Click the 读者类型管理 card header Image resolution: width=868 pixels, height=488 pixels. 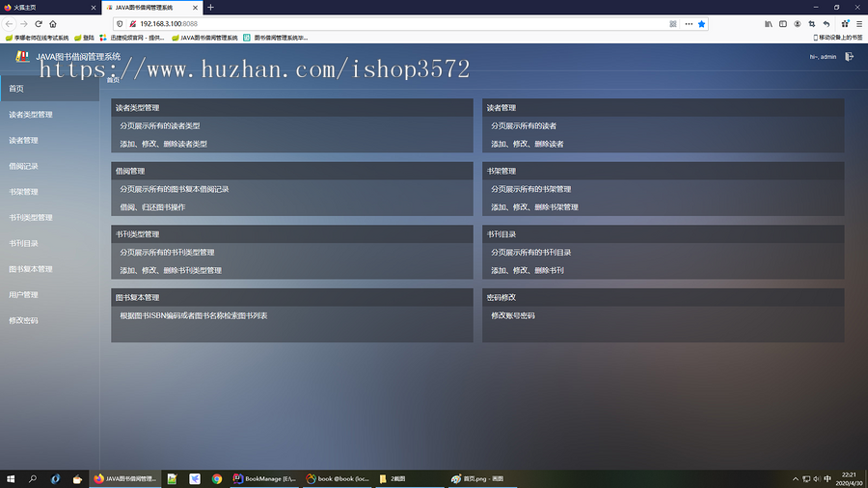point(291,108)
